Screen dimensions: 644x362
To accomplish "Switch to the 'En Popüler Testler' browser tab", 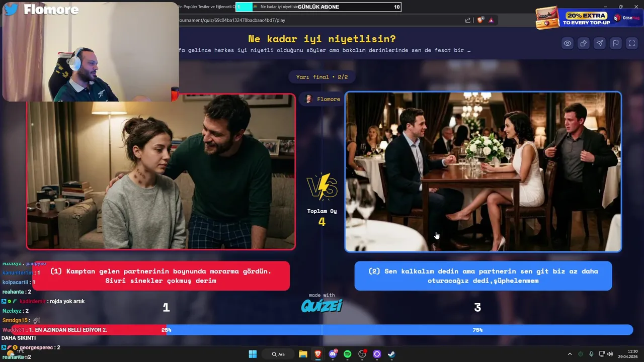I will coord(206,7).
